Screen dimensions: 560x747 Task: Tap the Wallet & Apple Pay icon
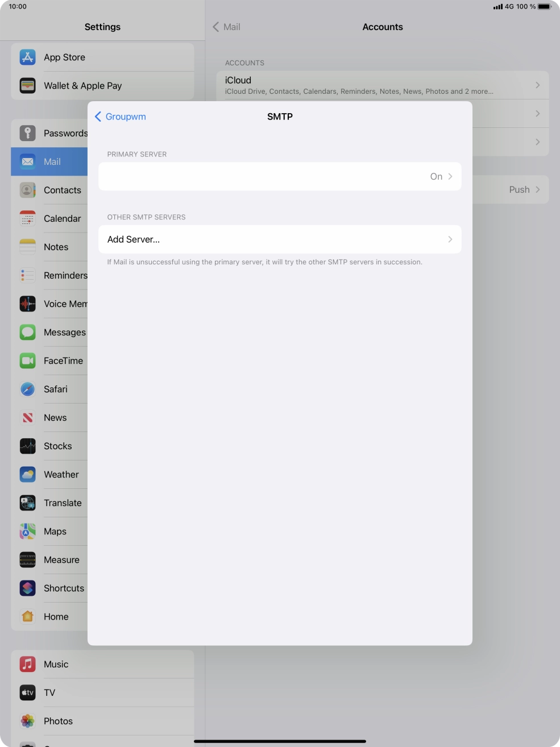[28, 86]
